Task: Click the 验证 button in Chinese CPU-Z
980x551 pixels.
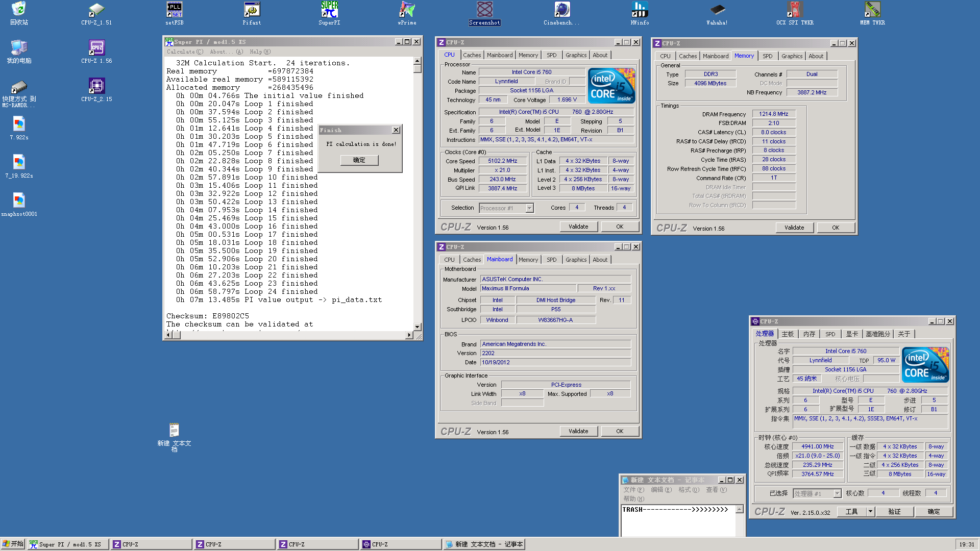Action: pos(894,512)
